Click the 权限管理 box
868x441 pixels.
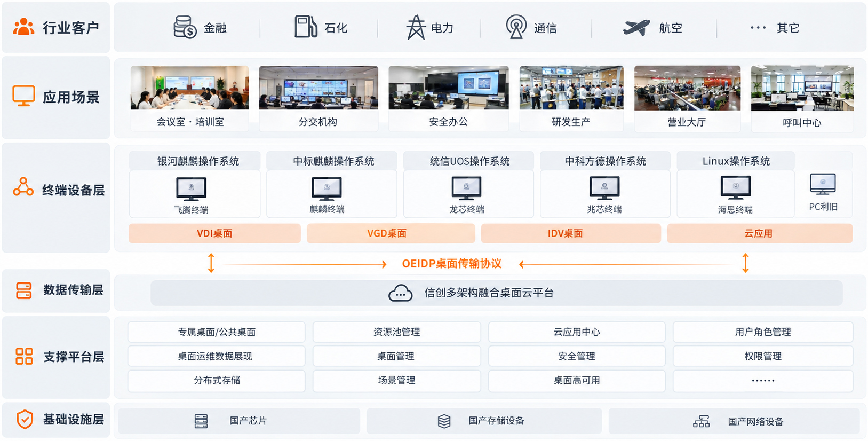763,356
